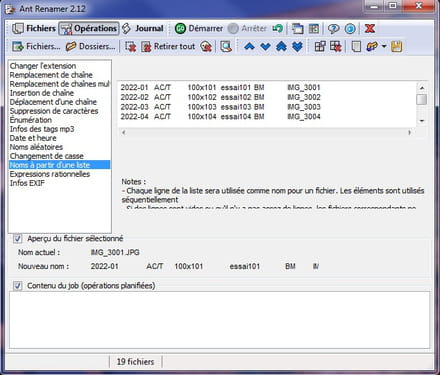
Task: Click the red X quit icon
Action: click(369, 29)
